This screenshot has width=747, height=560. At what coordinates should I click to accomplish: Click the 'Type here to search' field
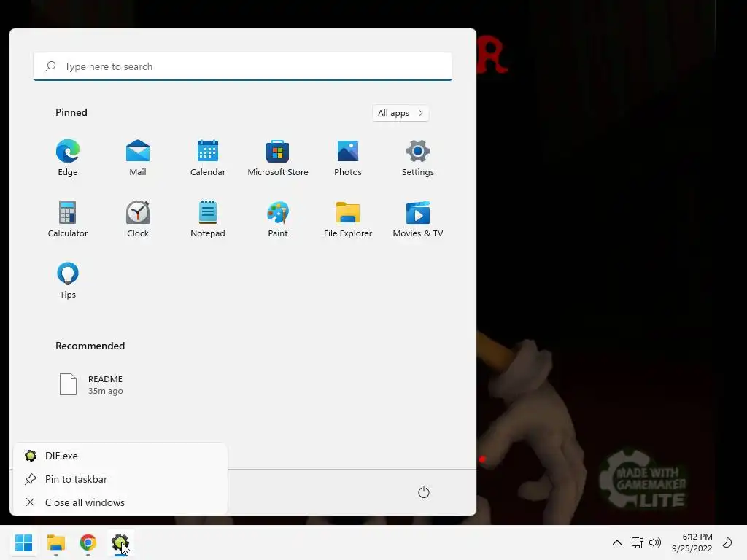tap(243, 66)
